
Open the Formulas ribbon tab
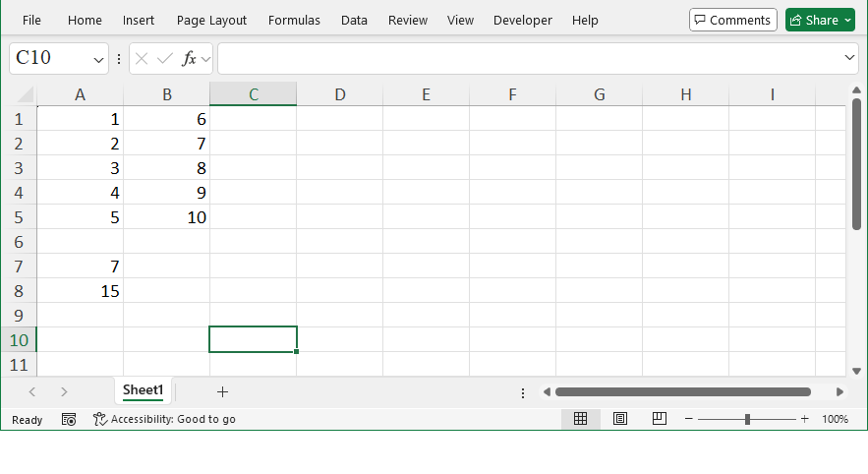[294, 21]
